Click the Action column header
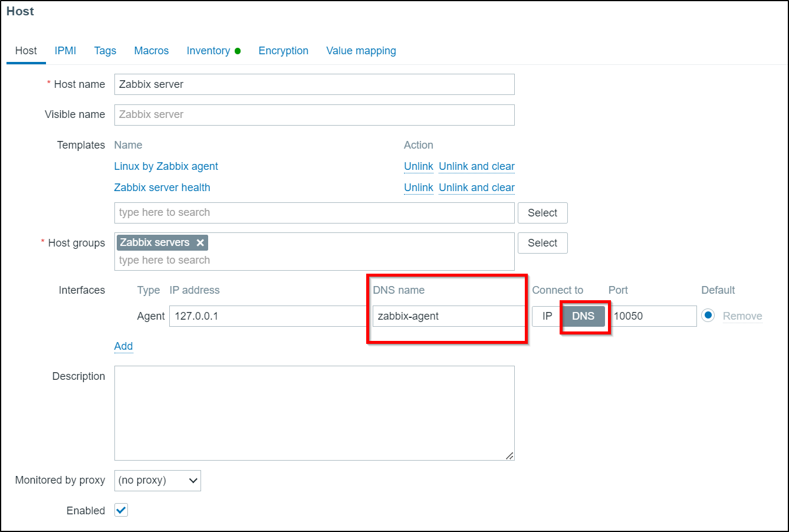The height and width of the screenshot is (532, 789). pos(419,145)
